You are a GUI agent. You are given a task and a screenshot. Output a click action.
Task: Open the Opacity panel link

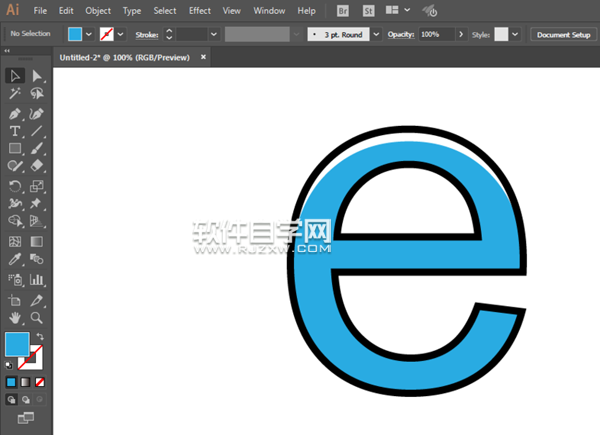(401, 35)
